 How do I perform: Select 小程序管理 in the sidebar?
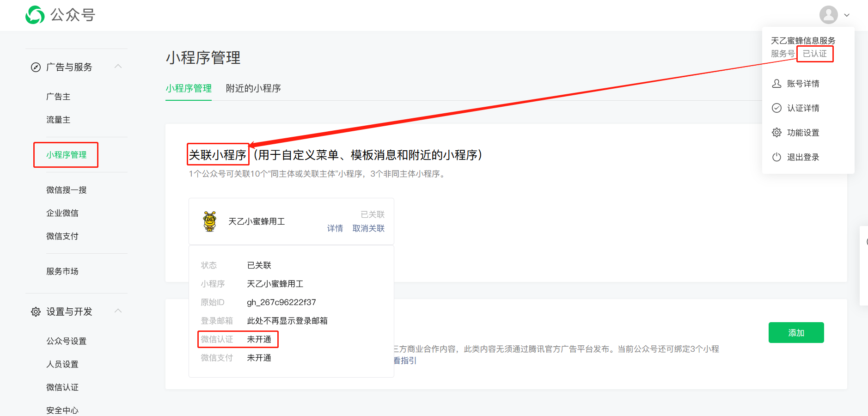[66, 155]
